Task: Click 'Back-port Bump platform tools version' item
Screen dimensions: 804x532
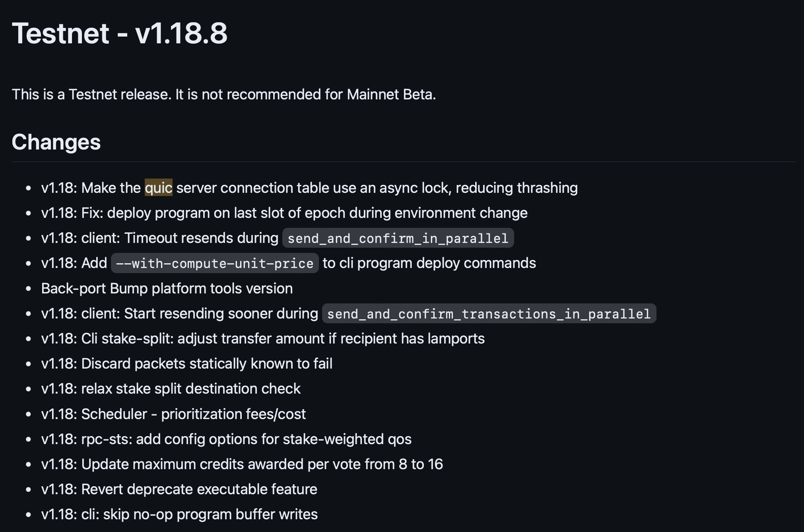Action: coord(167,288)
